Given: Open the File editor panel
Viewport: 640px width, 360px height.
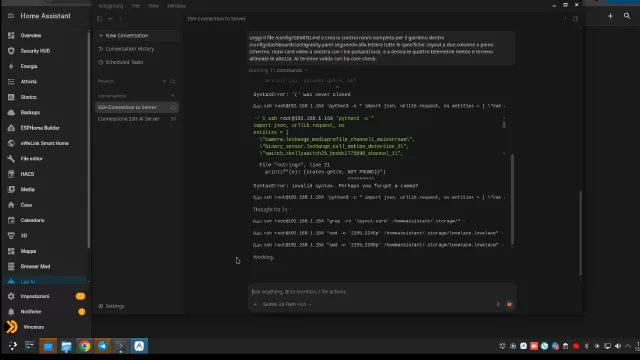Looking at the screenshot, I should pyautogui.click(x=45, y=158).
